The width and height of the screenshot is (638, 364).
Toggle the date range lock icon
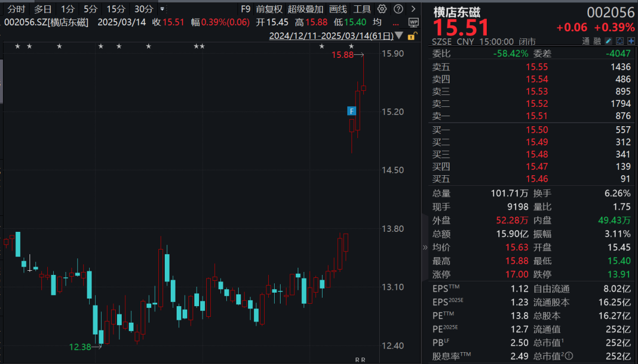click(x=412, y=36)
